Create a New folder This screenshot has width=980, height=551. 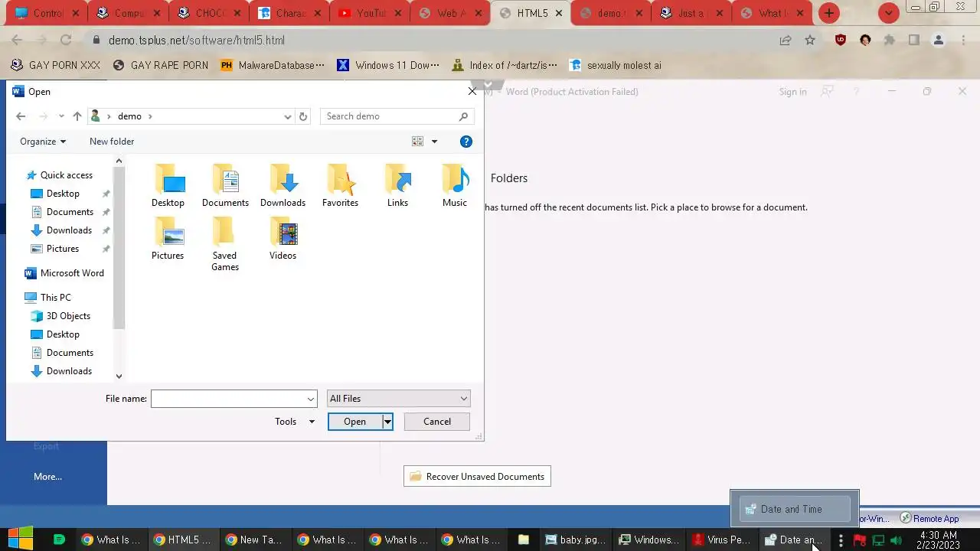(112, 142)
